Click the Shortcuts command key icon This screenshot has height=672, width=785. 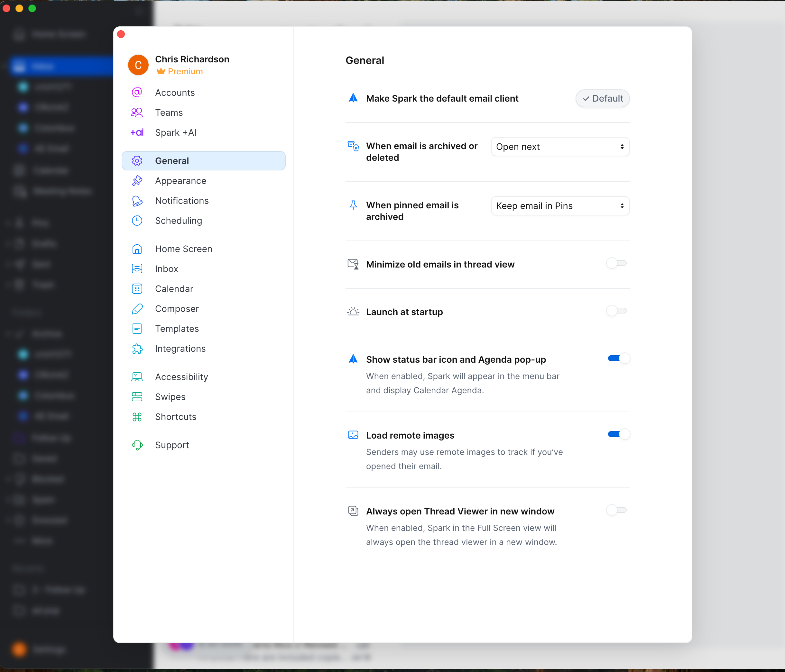pyautogui.click(x=137, y=417)
